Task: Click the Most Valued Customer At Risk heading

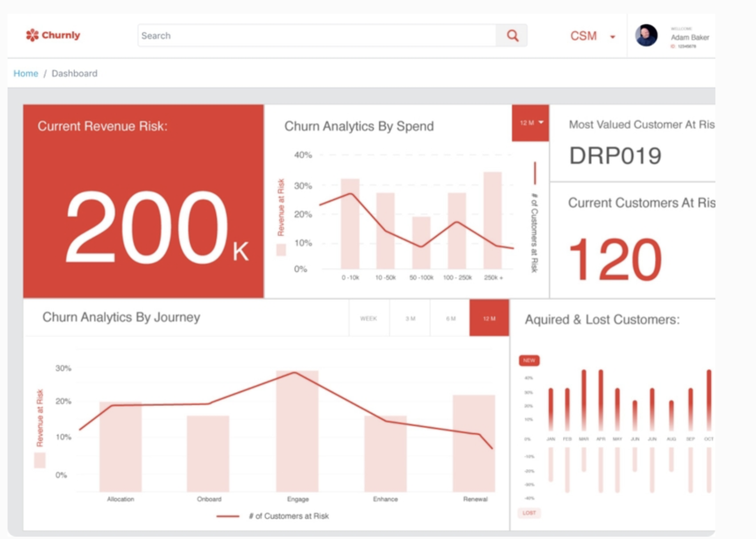Action: point(642,125)
